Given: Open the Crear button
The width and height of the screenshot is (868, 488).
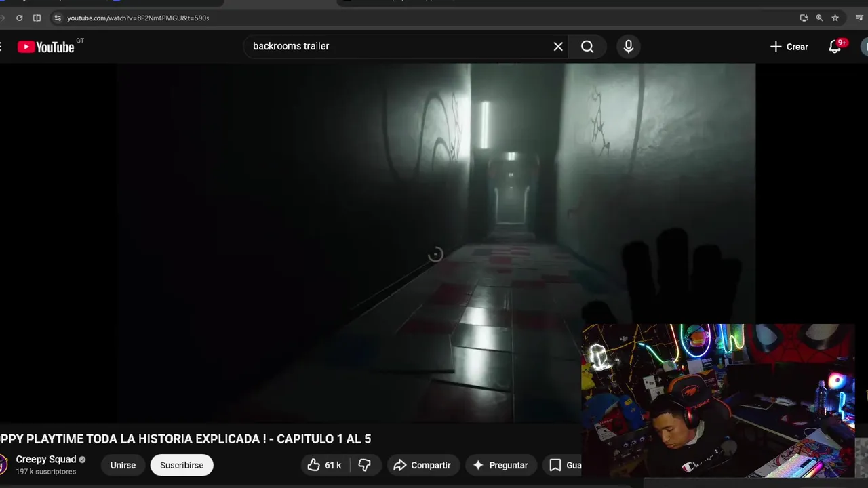Looking at the screenshot, I should [x=789, y=47].
